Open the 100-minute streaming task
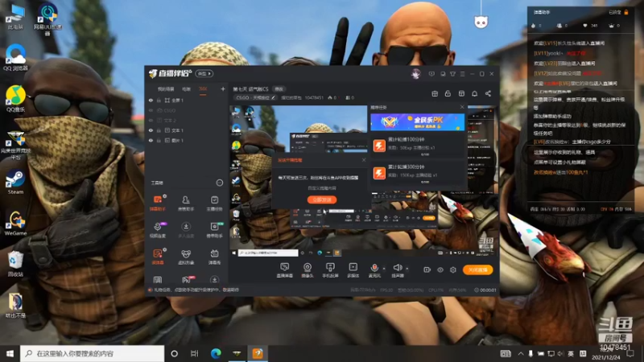The height and width of the screenshot is (362, 644). pyautogui.click(x=418, y=146)
